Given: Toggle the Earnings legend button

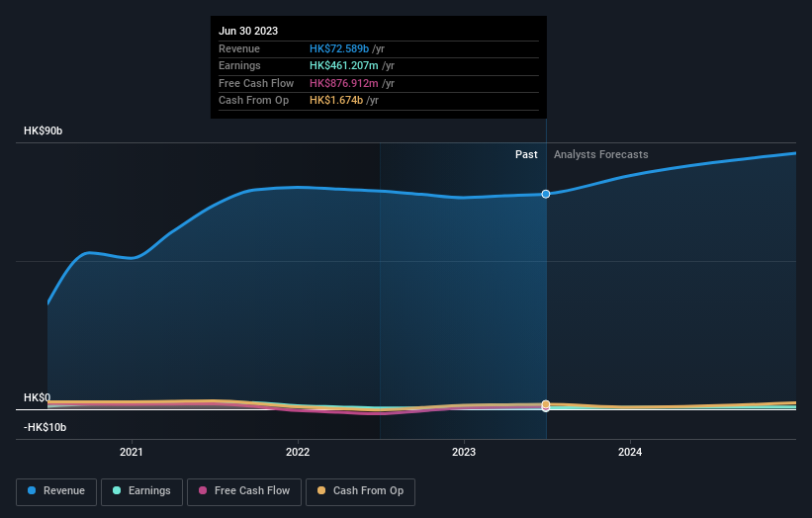Looking at the screenshot, I should tap(141, 491).
